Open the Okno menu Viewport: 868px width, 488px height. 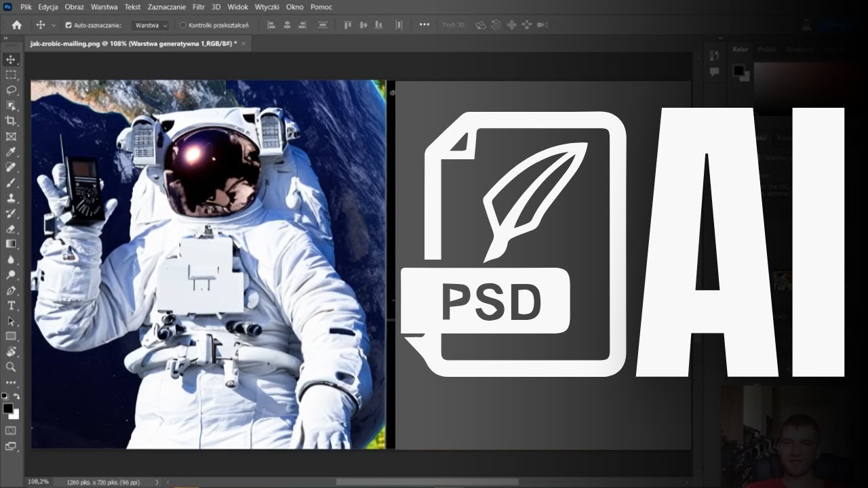click(x=295, y=7)
